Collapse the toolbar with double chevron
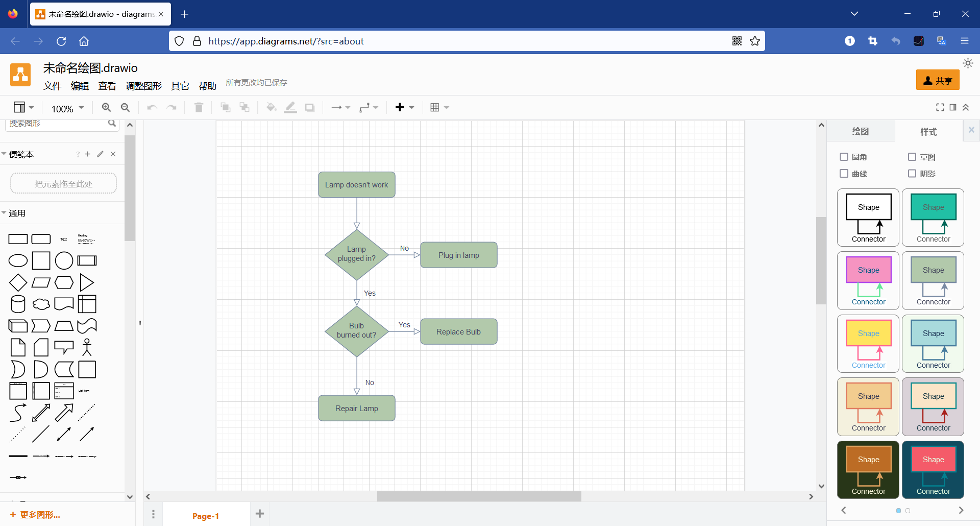The width and height of the screenshot is (980, 526). (966, 107)
